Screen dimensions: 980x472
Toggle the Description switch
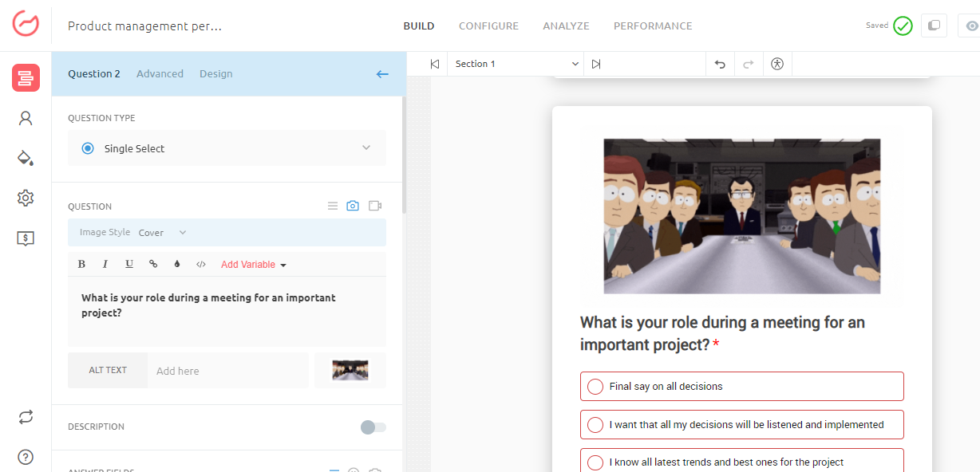[373, 427]
